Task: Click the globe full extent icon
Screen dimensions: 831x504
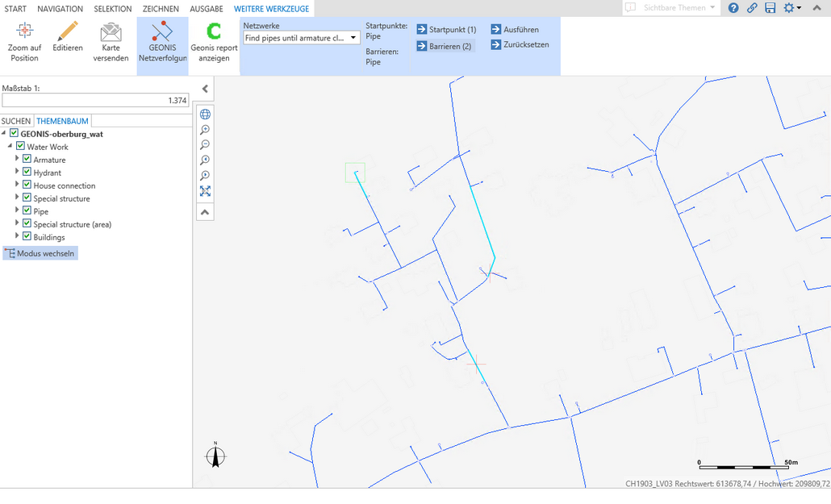Action: (x=205, y=115)
